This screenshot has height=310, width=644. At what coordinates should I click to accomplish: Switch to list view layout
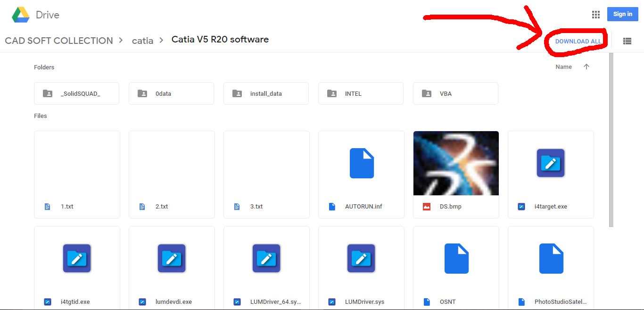627,41
